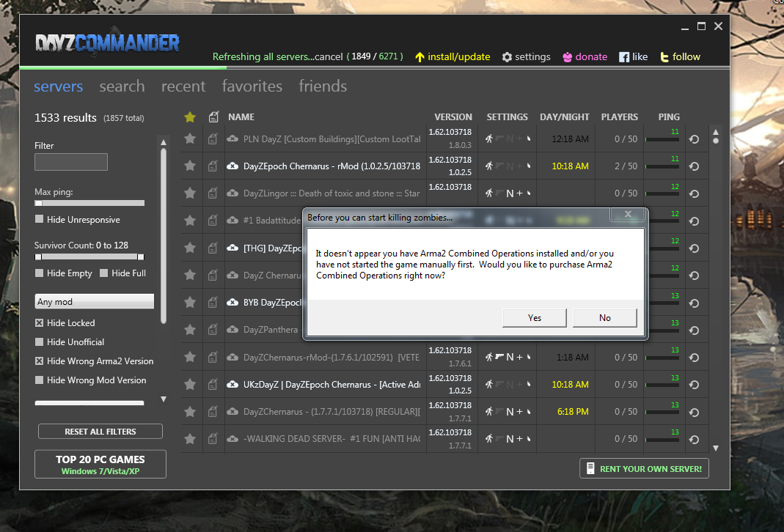Favorite the PLN DayZ server star
784x532 pixels.
click(x=189, y=138)
